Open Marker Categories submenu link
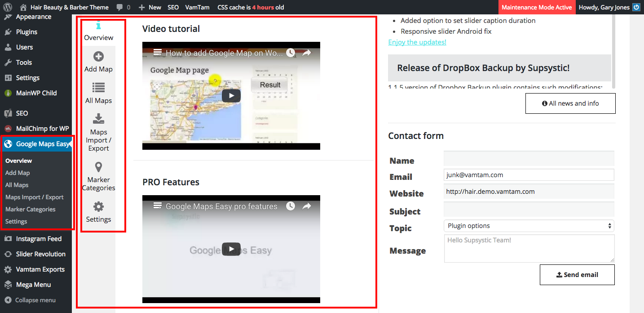 point(31,209)
